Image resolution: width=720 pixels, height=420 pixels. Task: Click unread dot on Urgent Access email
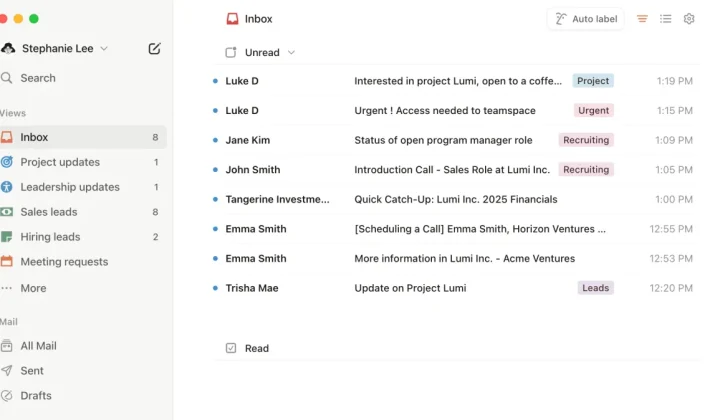(x=215, y=110)
